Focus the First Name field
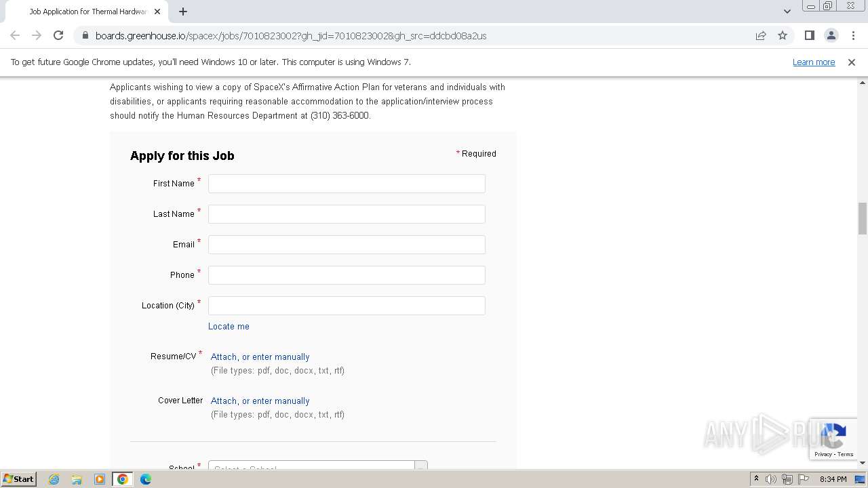Screen dimensions: 868x488 347,184
